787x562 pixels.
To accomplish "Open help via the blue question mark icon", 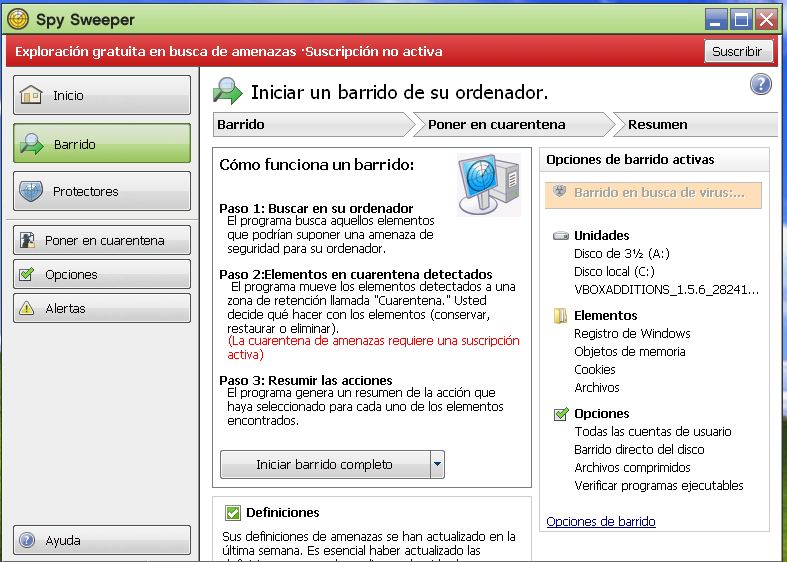I will pyautogui.click(x=761, y=84).
